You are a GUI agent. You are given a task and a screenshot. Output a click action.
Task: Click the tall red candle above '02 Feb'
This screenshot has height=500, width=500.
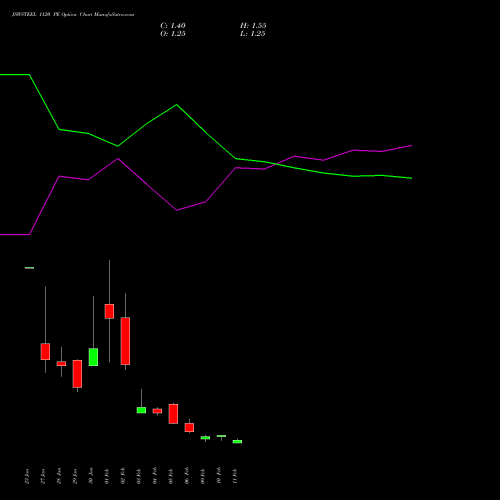tap(125, 341)
